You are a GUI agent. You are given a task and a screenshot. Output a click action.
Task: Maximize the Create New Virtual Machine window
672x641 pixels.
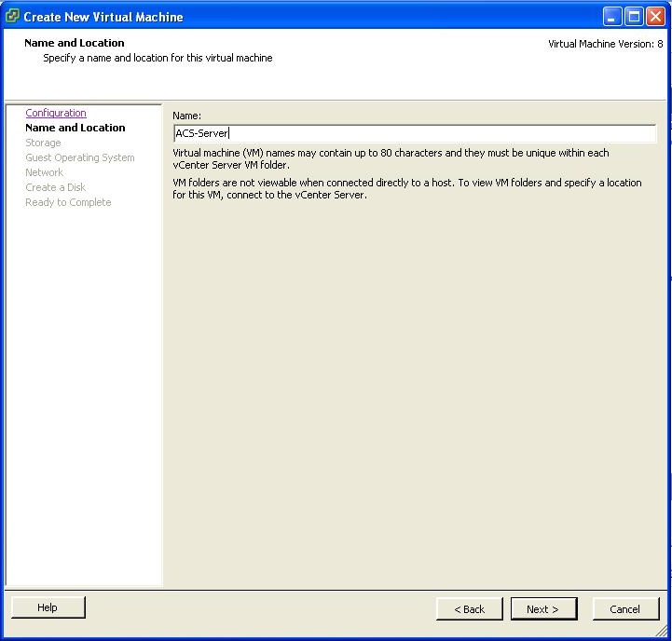(634, 16)
